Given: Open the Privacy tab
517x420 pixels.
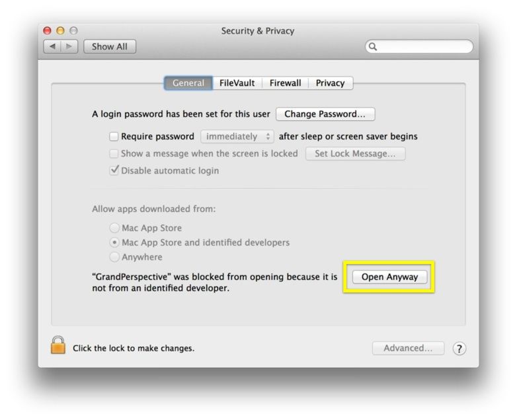Looking at the screenshot, I should (331, 83).
